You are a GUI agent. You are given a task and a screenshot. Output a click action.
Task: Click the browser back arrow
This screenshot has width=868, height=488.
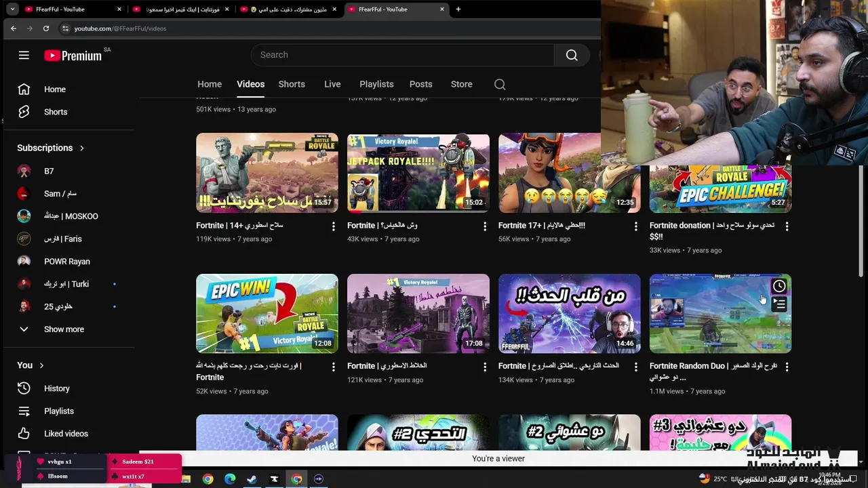[x=13, y=28]
